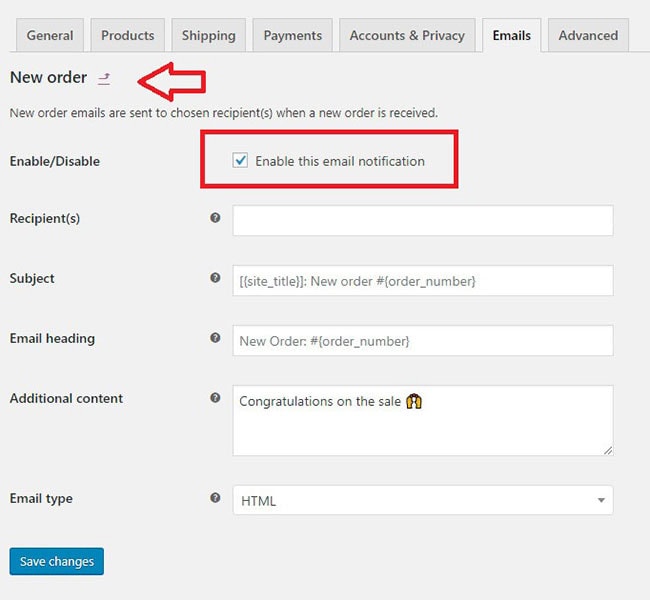Click the return-to-emails icon beside New order

point(104,78)
